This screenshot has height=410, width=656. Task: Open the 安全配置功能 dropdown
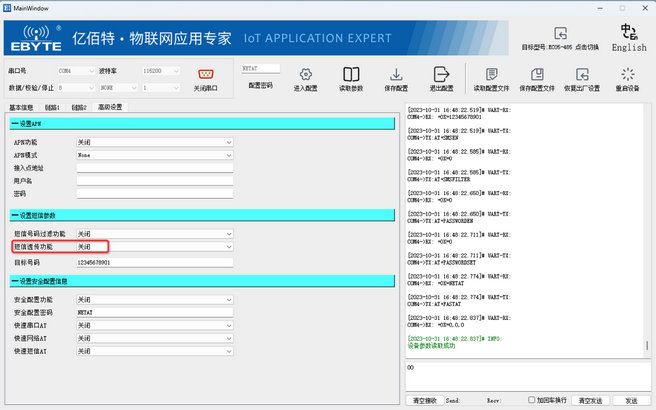point(154,299)
